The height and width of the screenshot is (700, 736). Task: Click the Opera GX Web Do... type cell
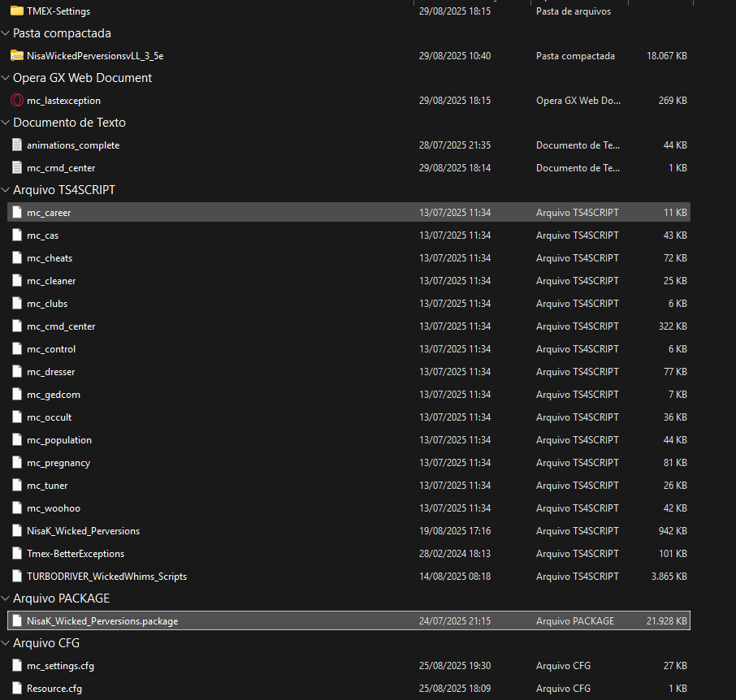578,101
